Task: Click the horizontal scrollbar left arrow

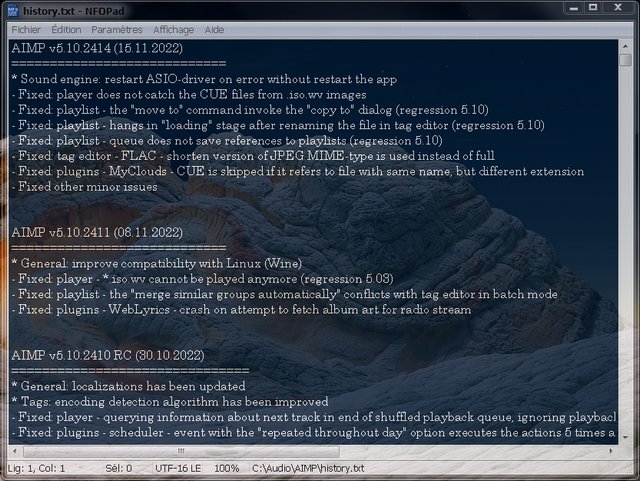Action: (x=15, y=451)
